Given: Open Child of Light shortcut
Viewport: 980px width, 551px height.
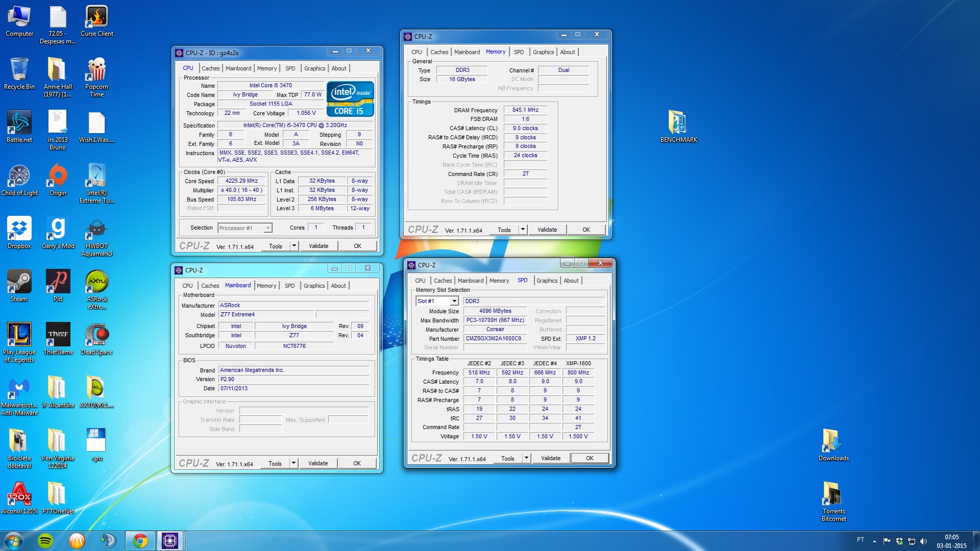Looking at the screenshot, I should (19, 181).
